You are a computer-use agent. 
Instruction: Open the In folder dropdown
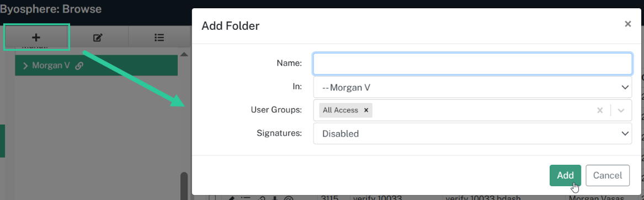[472, 87]
